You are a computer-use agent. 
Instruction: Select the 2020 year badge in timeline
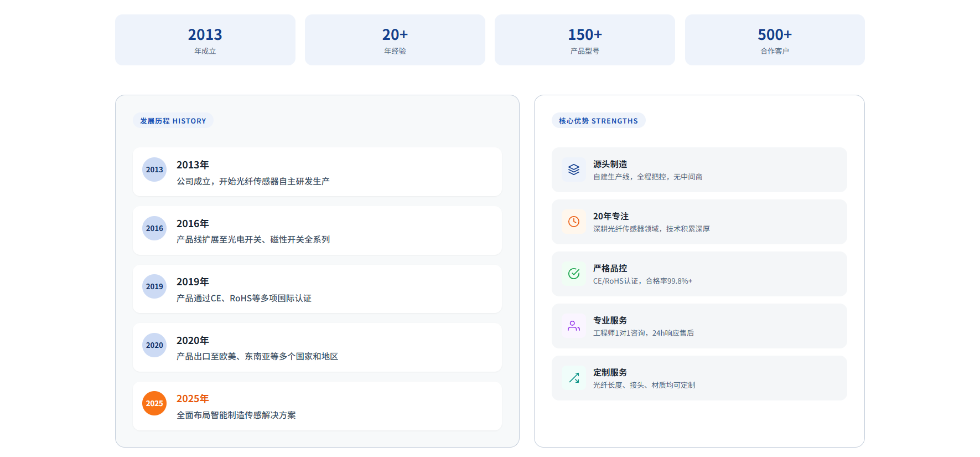154,345
